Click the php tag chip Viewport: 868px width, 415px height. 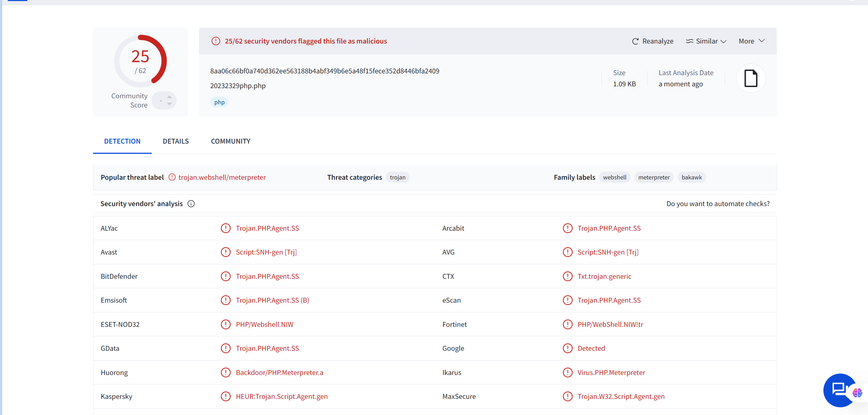219,103
